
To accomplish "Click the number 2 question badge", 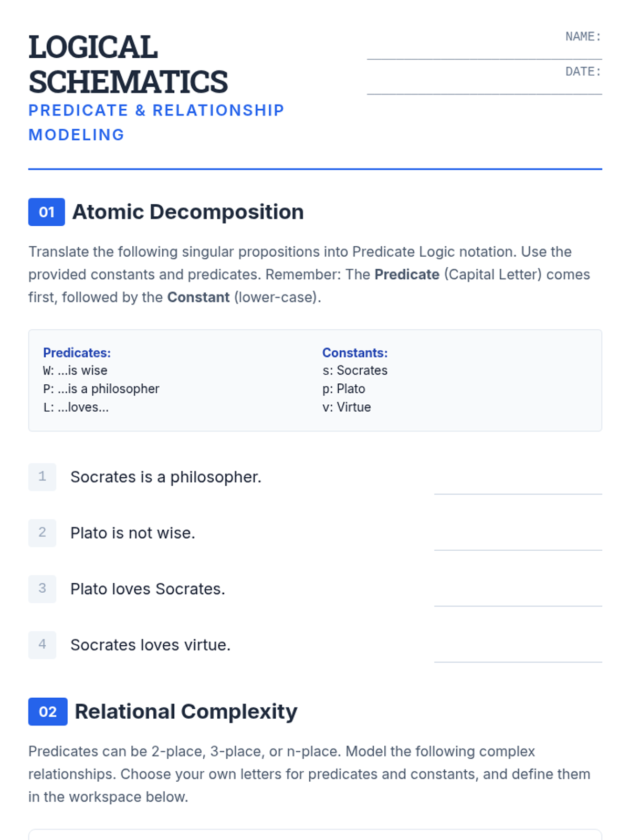I will coord(42,533).
